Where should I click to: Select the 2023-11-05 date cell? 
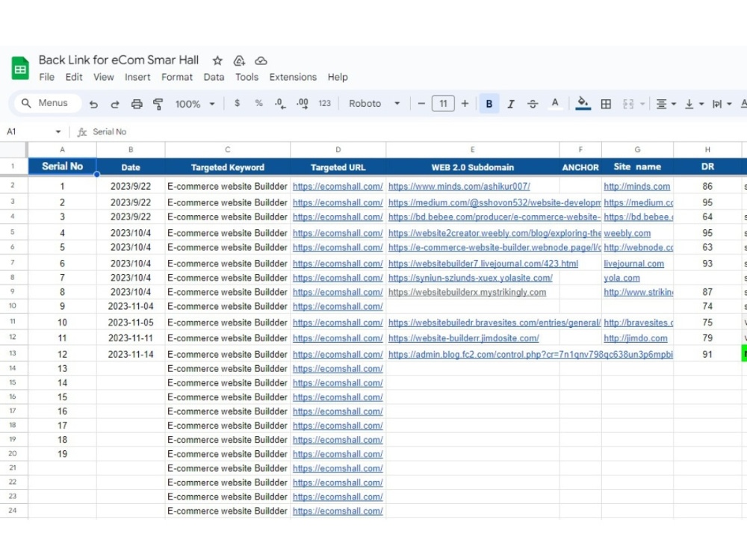coord(131,323)
